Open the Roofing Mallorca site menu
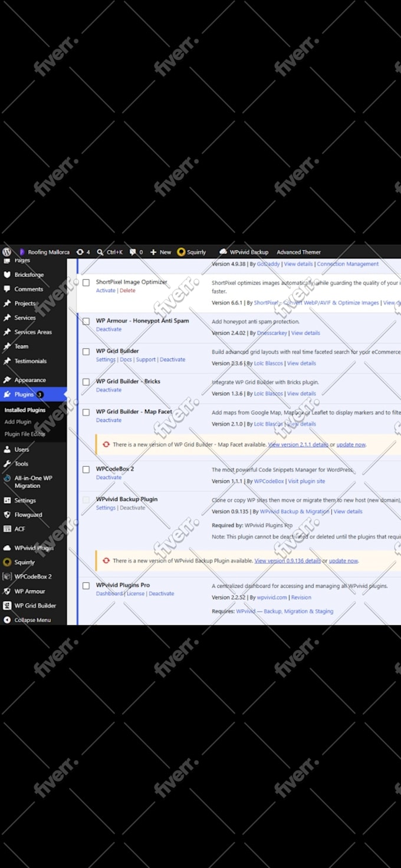401x868 pixels. click(44, 252)
